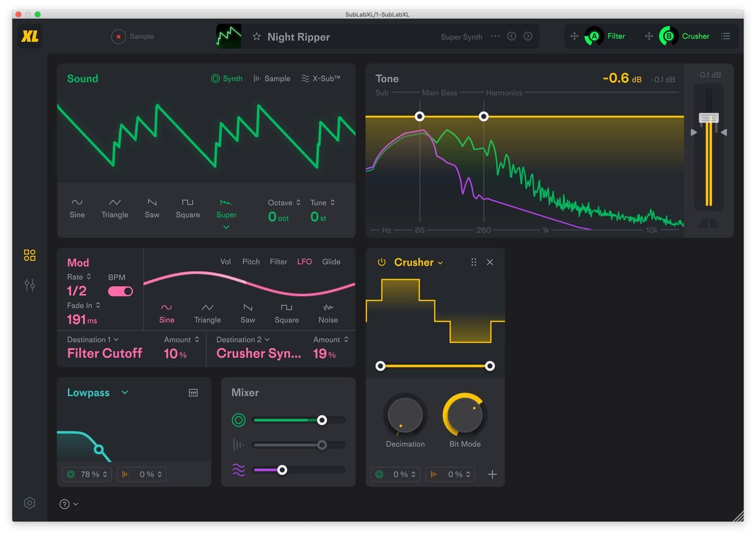
Task: Open the mixer view in the left sidebar
Action: point(29,285)
